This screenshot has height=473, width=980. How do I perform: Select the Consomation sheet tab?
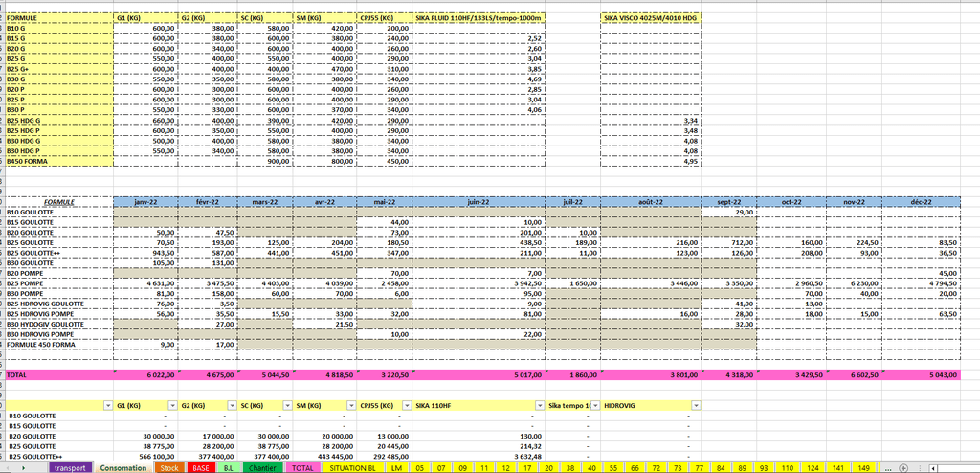122,468
